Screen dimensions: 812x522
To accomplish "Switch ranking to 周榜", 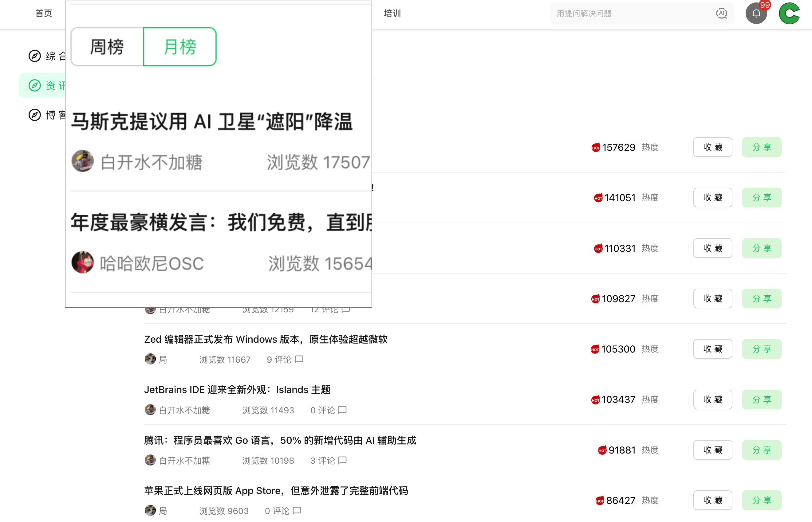I will click(x=107, y=47).
